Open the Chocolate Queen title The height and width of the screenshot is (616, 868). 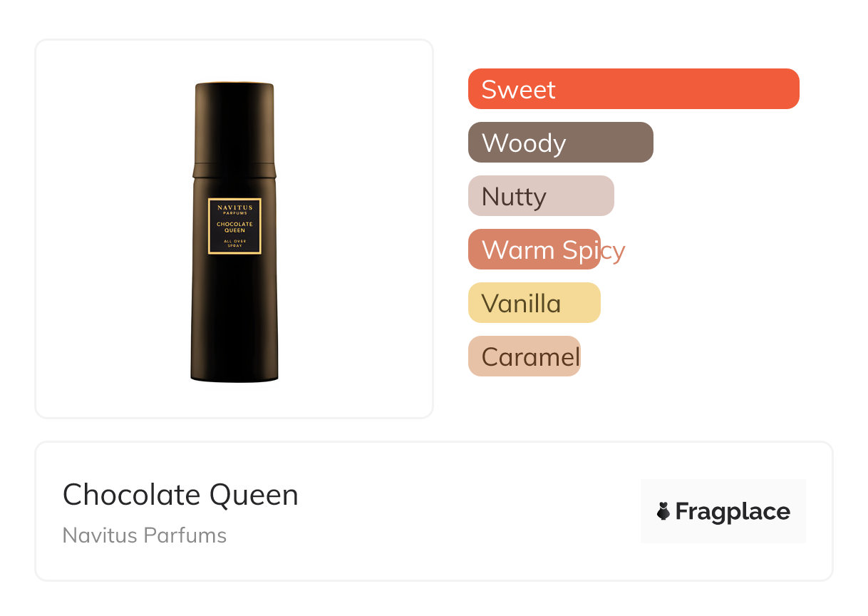coord(180,495)
